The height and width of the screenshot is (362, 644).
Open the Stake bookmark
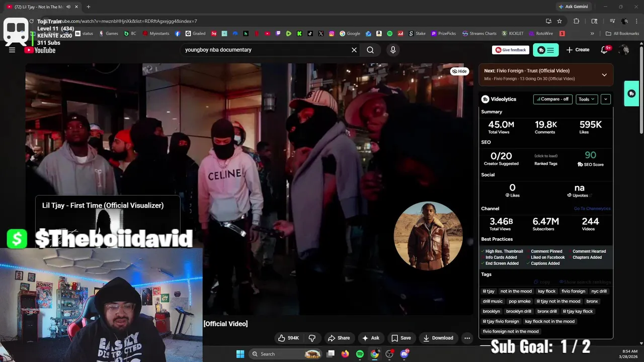point(417,34)
